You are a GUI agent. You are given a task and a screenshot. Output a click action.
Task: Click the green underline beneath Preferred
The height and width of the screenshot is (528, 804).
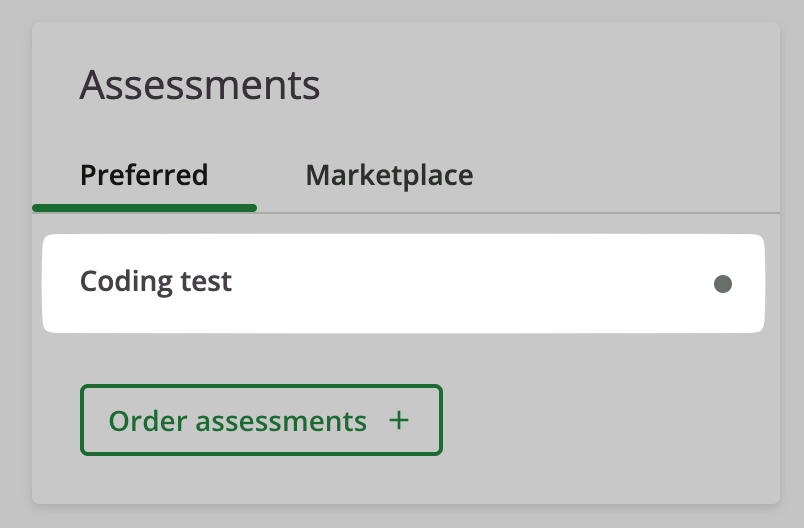144,208
